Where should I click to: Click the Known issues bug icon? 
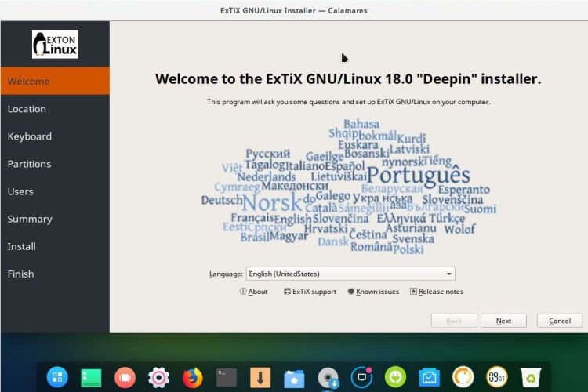(x=351, y=292)
